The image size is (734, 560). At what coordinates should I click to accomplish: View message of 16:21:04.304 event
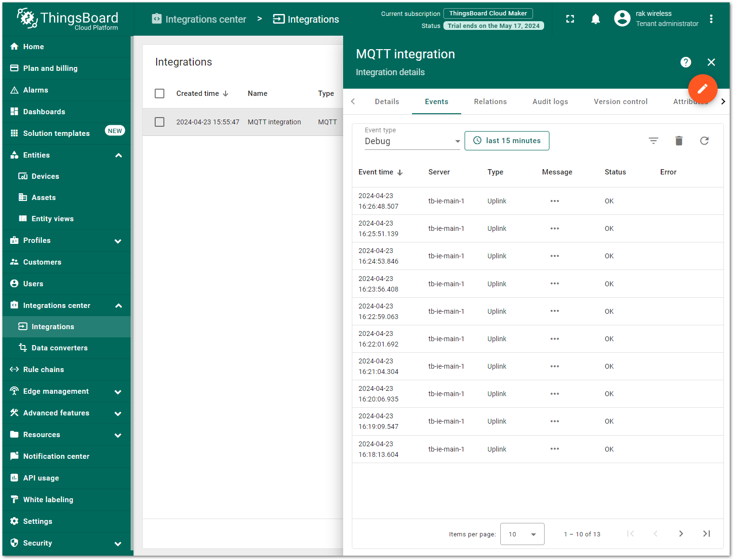coord(555,366)
